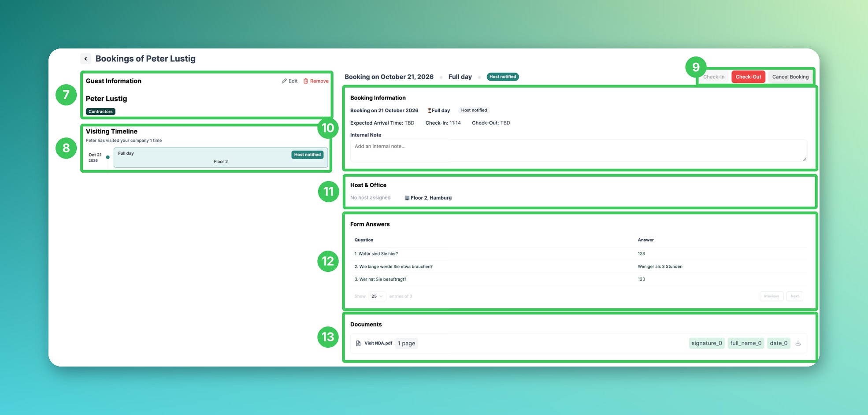
Task: Click the hourglass icon next to Full day
Action: [429, 111]
